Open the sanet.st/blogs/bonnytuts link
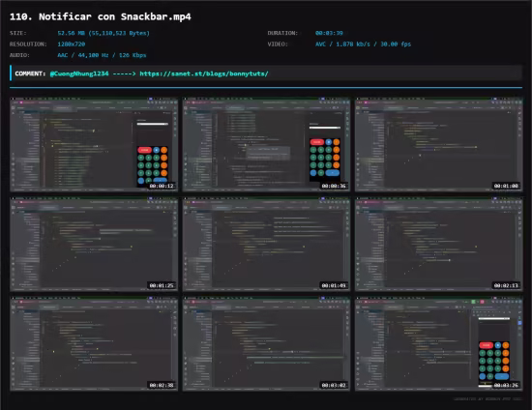The width and height of the screenshot is (532, 410). [204, 73]
